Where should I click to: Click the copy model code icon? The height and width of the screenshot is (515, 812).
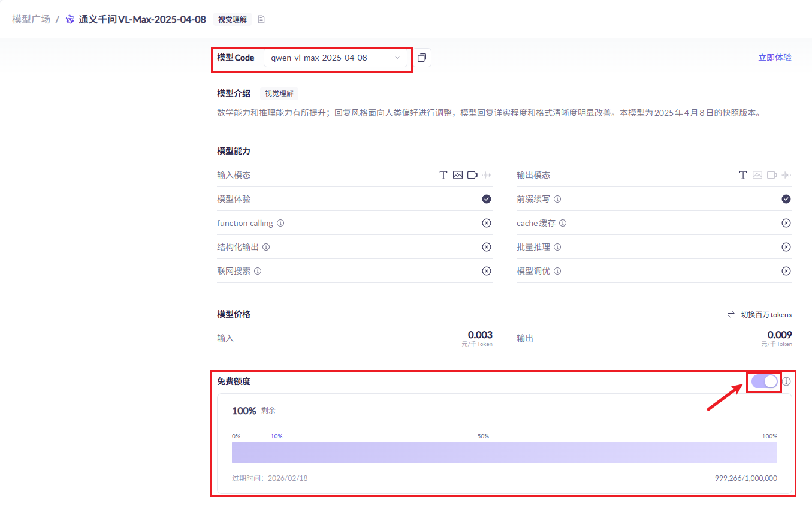[422, 58]
